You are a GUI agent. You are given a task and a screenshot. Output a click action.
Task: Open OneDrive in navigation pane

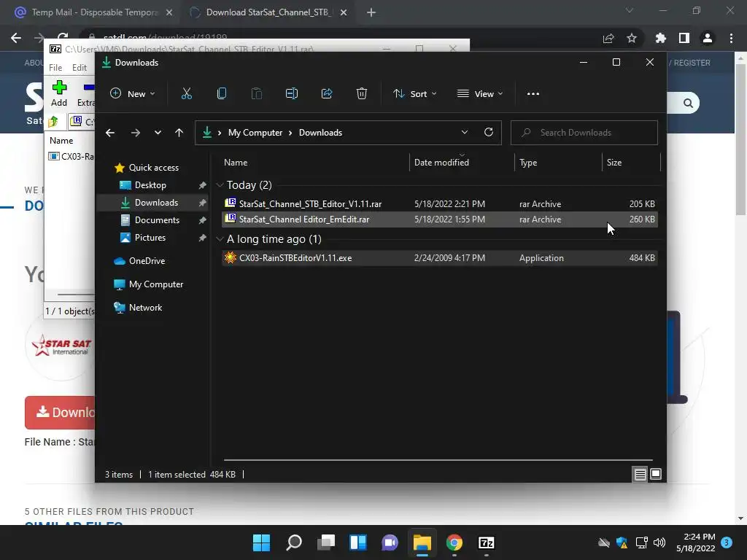coord(147,261)
